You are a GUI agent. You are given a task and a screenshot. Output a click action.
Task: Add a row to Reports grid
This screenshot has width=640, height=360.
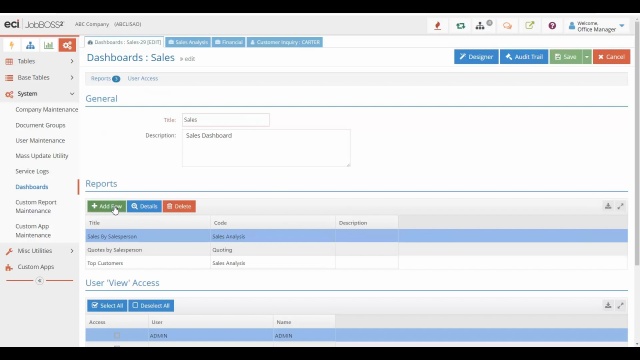click(x=107, y=206)
